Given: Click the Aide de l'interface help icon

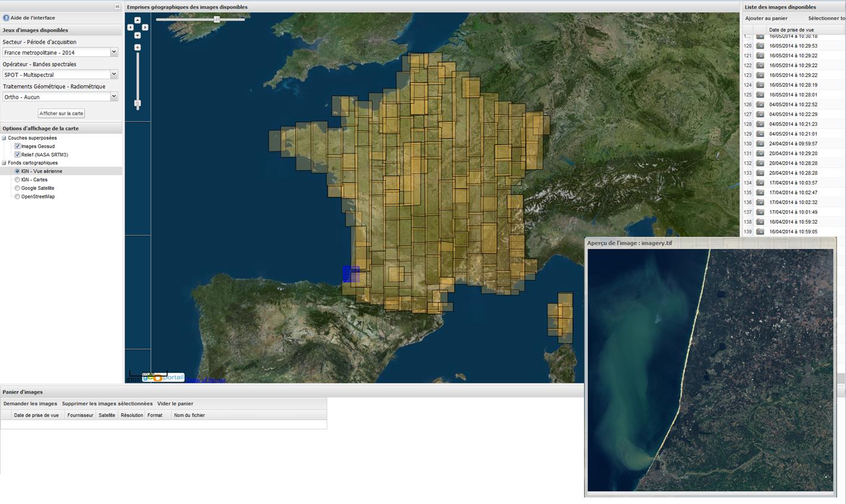Looking at the screenshot, I should point(6,18).
